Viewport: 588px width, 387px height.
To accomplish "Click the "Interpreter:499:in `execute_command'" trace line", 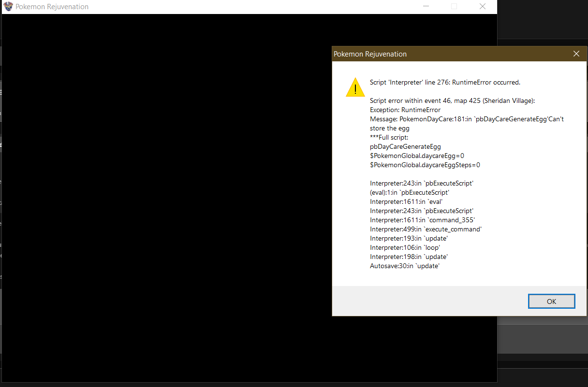I will click(x=426, y=229).
